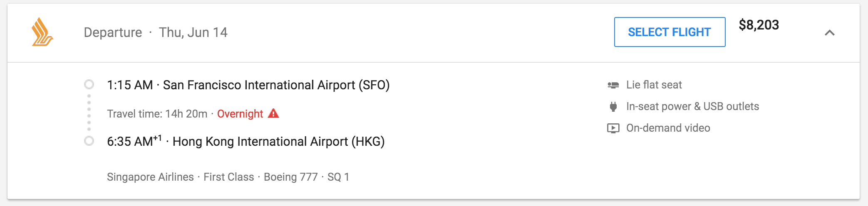This screenshot has height=206, width=868.
Task: Click San Francisco International Airport (SFO) text
Action: [276, 85]
